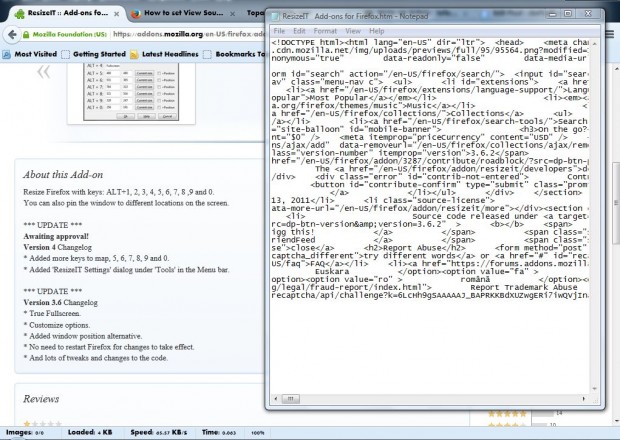Click the 100% zoom status entry
The image size is (620, 440).
point(257,433)
